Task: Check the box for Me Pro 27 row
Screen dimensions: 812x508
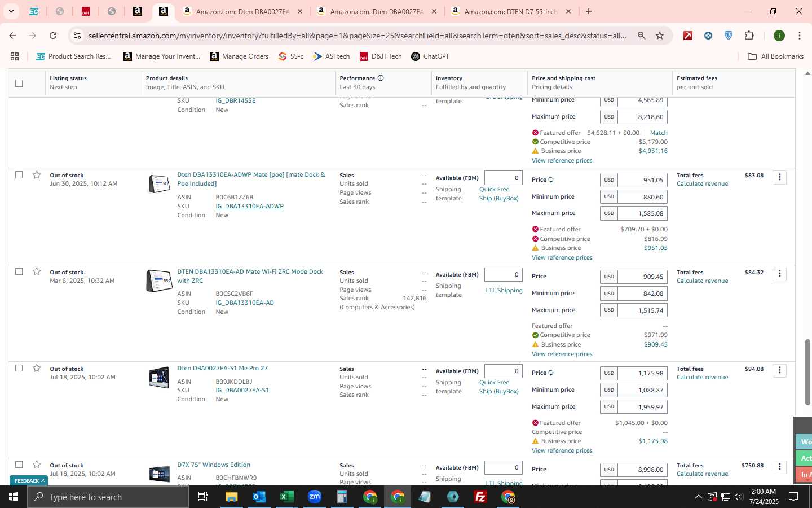Action: [19, 368]
